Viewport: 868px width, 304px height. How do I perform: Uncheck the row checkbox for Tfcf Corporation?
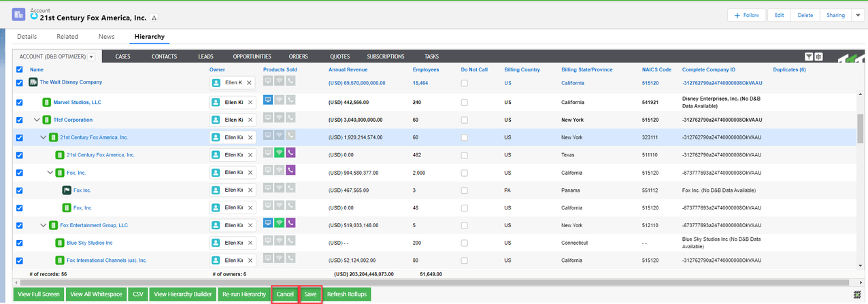[19, 120]
